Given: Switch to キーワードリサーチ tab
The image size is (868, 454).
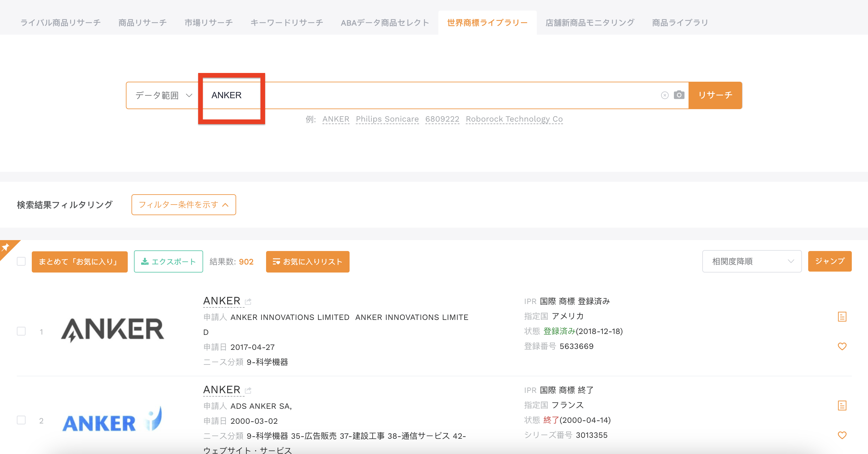Looking at the screenshot, I should click(x=287, y=22).
